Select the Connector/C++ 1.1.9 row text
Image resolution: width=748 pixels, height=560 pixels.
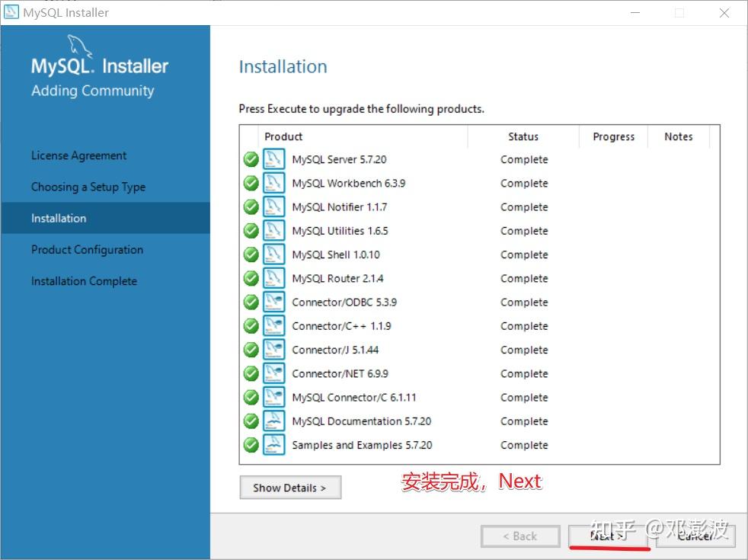pos(341,326)
